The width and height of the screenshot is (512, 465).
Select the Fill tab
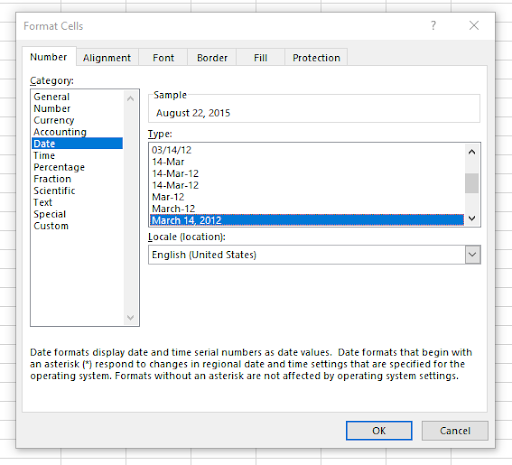(260, 58)
